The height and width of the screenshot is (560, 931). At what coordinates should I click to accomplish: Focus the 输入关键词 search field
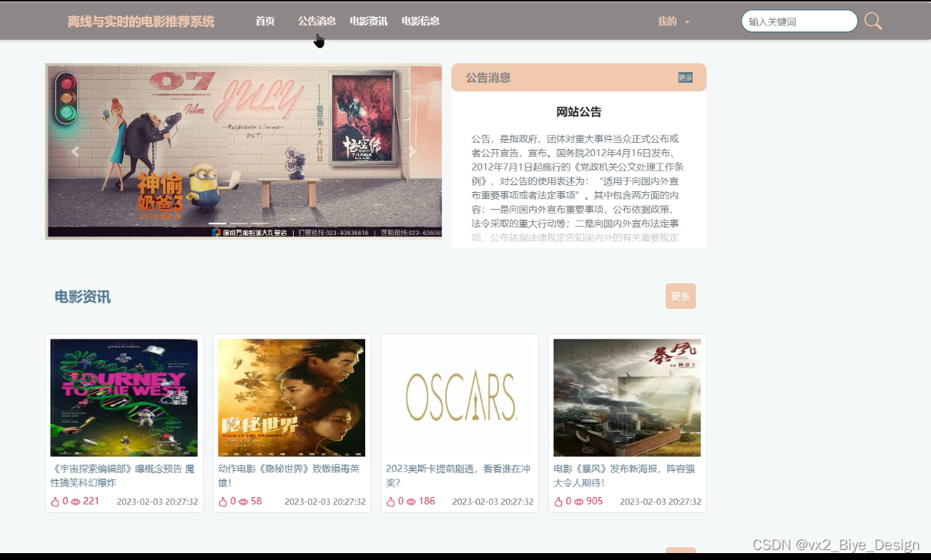[x=799, y=22]
